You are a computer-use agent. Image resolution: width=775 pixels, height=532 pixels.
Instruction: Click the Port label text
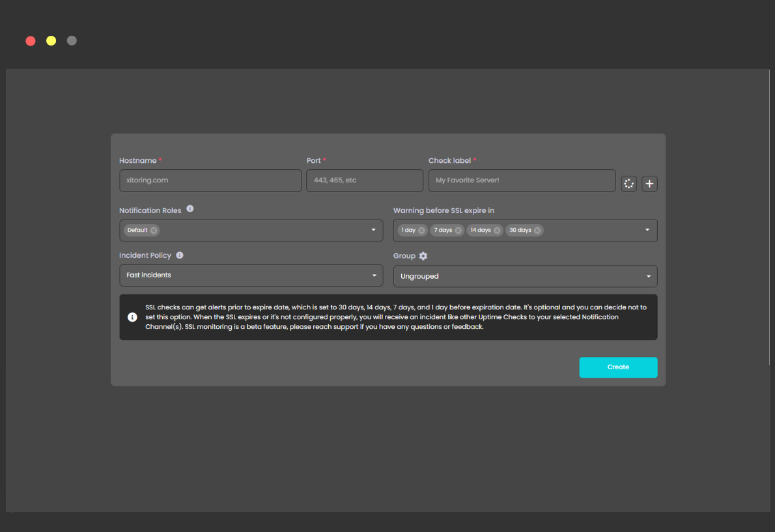point(313,161)
